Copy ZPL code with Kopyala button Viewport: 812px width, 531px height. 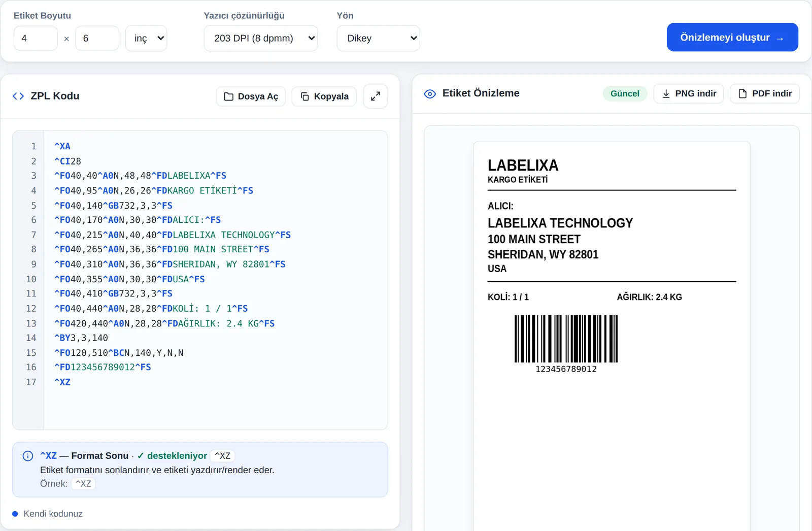pyautogui.click(x=324, y=96)
